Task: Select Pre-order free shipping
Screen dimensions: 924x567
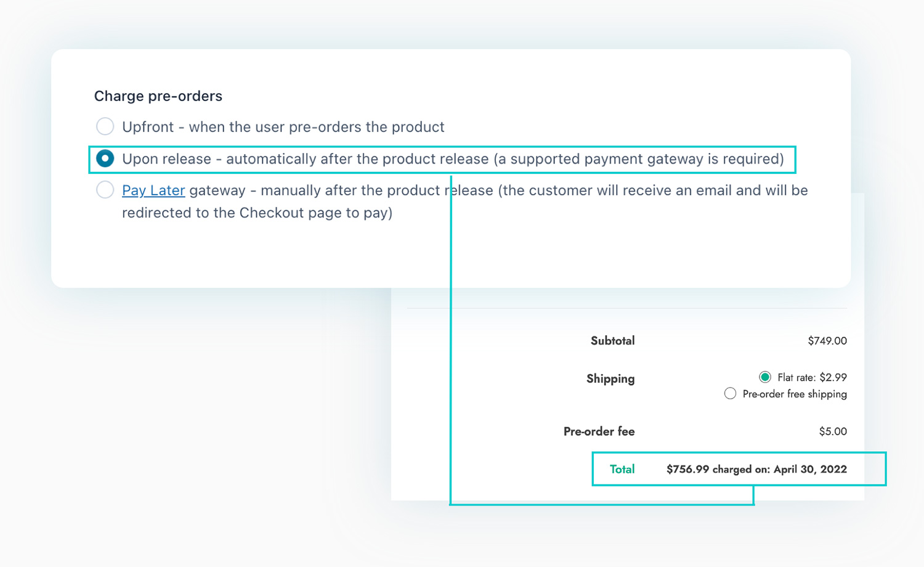Action: [730, 393]
